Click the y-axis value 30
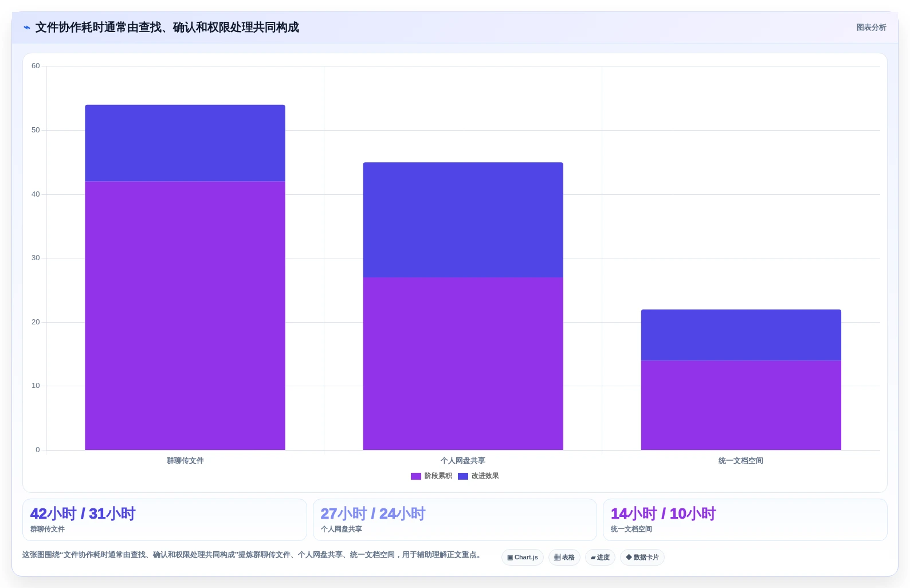The height and width of the screenshot is (588, 910). [36, 258]
